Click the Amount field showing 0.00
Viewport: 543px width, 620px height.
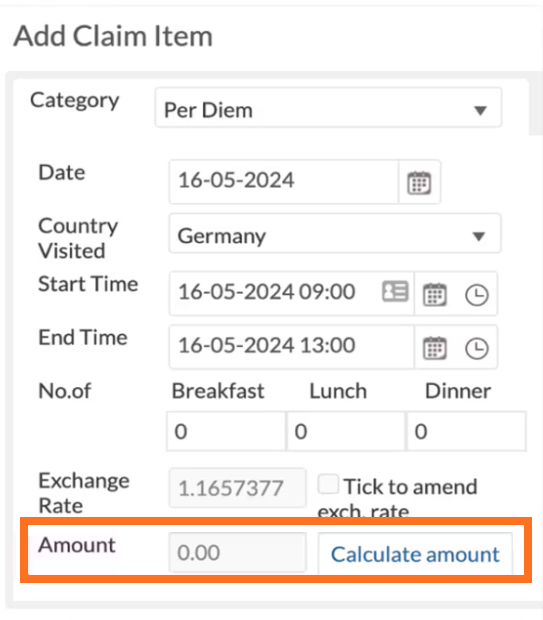[237, 552]
